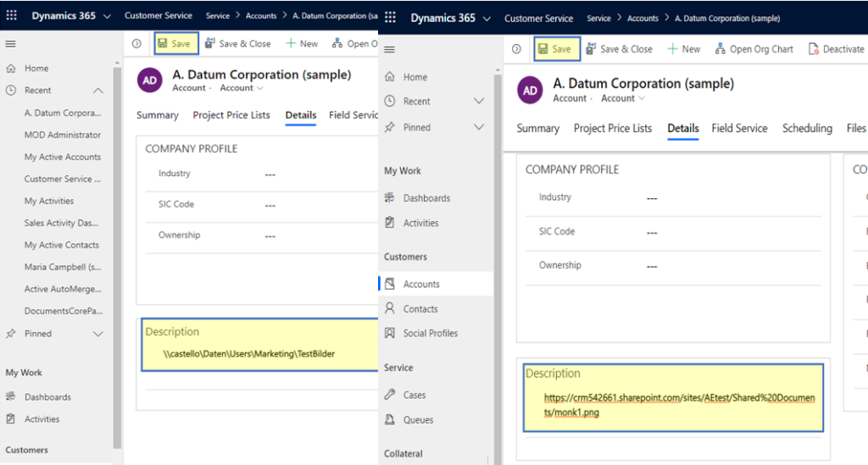The image size is (868, 465).
Task: Click the Dashboards icon in right window
Action: pos(390,197)
